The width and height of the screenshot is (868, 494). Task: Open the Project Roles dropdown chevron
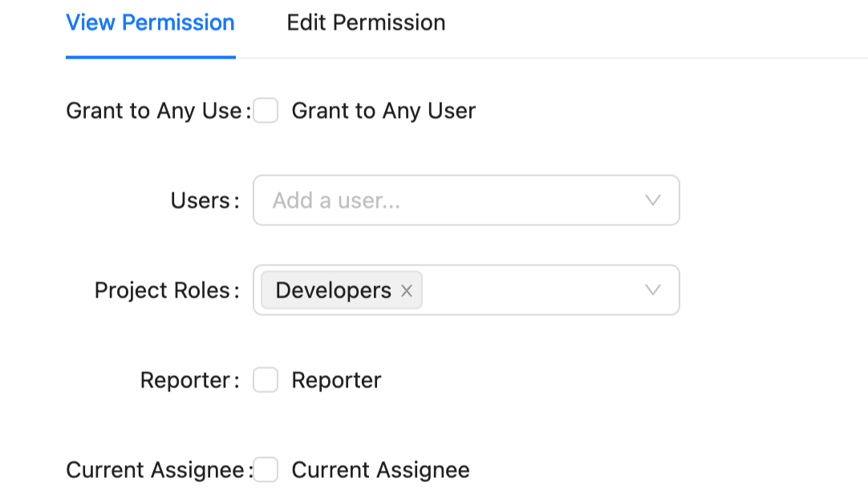[653, 290]
